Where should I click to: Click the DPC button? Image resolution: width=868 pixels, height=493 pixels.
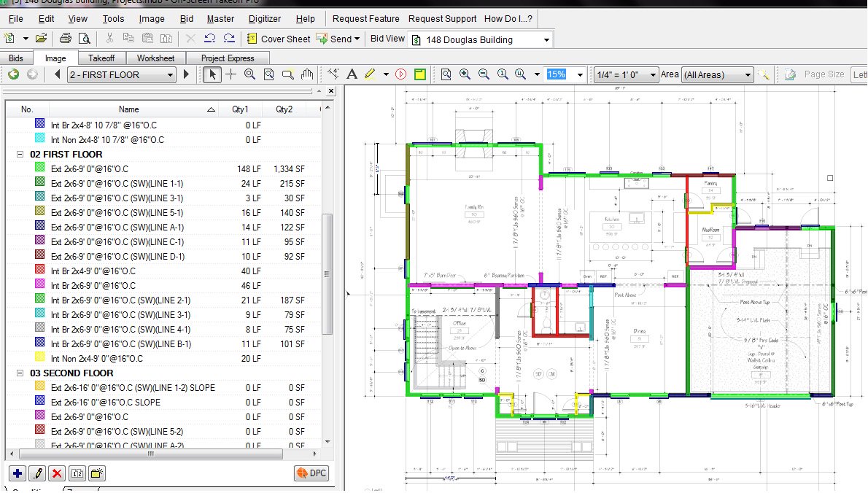(x=311, y=473)
